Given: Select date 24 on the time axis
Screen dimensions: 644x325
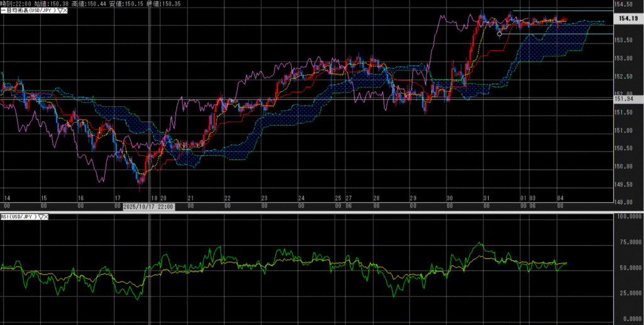Looking at the screenshot, I should tap(302, 198).
